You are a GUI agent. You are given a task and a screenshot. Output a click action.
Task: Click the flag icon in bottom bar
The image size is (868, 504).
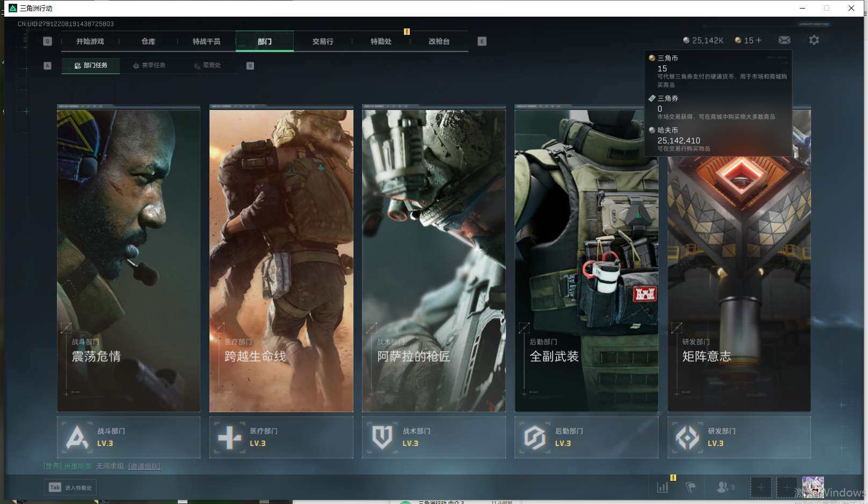tap(691, 487)
